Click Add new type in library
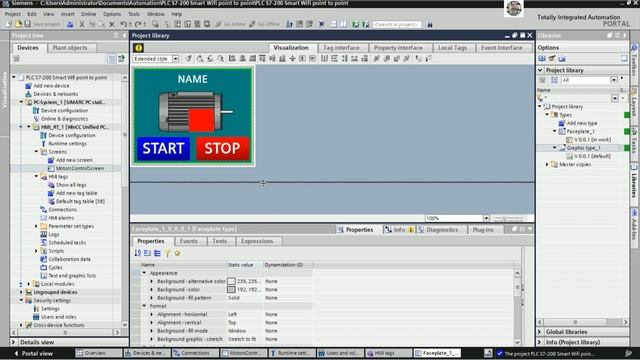 point(582,123)
